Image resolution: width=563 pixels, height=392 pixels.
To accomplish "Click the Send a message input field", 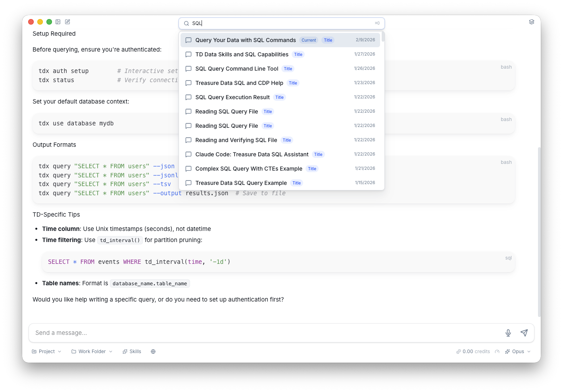I will pyautogui.click(x=159, y=333).
